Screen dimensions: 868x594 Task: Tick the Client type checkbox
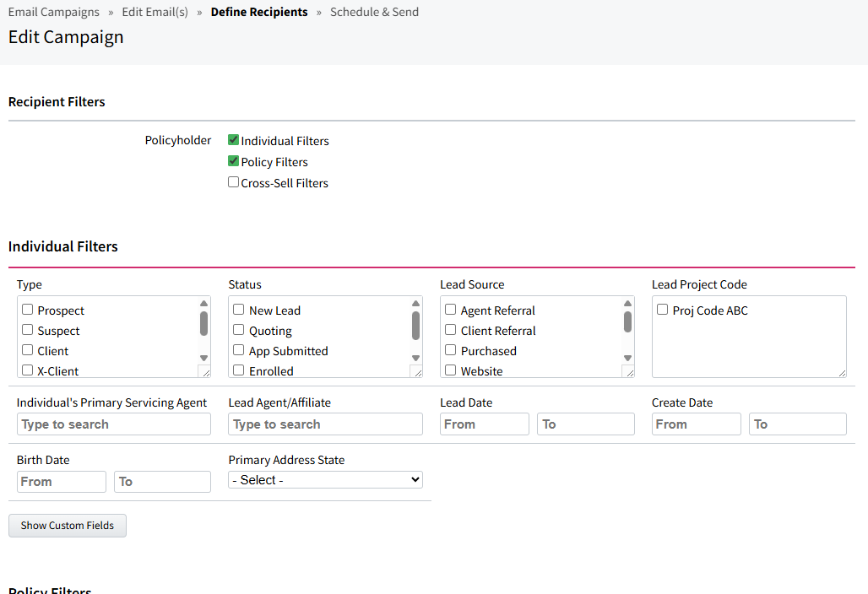coord(28,350)
